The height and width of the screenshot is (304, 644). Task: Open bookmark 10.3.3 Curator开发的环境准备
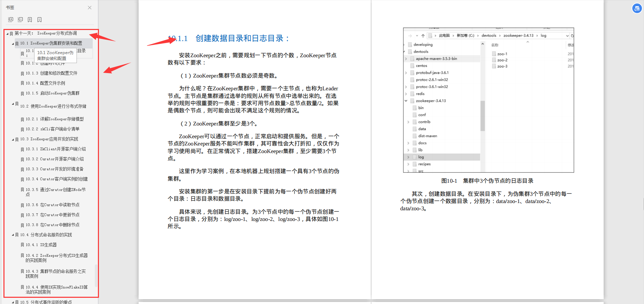tap(54, 169)
